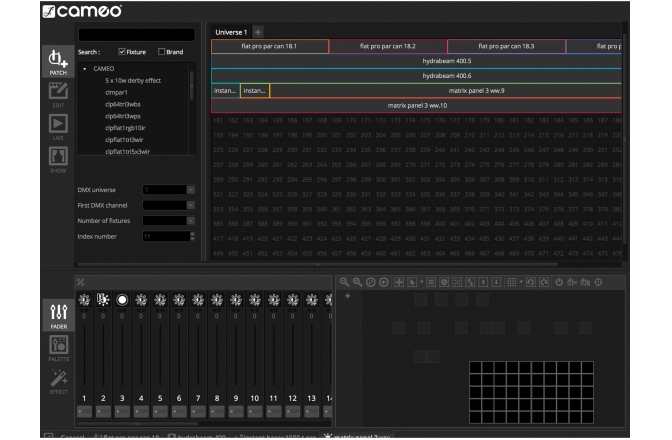Viewport: 672px width, 440px height.
Task: Select the flat pro par can 18.2 block
Action: click(388, 46)
